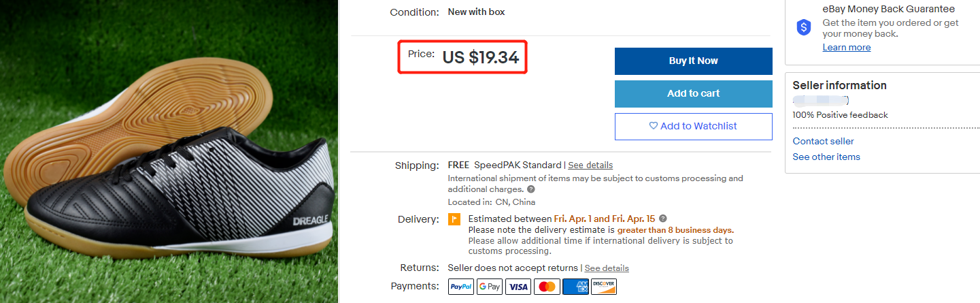
Task: Click the Contact seller link
Action: pos(823,141)
